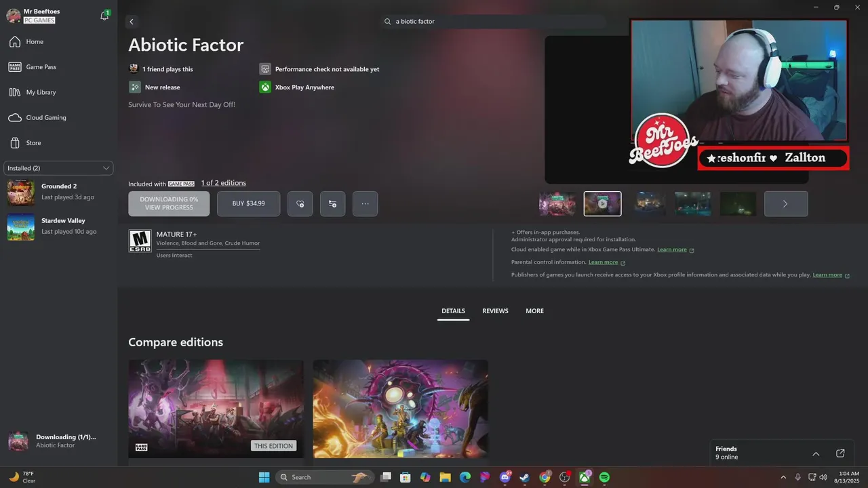Click the search magnifier icon
The height and width of the screenshot is (488, 868).
(x=388, y=22)
